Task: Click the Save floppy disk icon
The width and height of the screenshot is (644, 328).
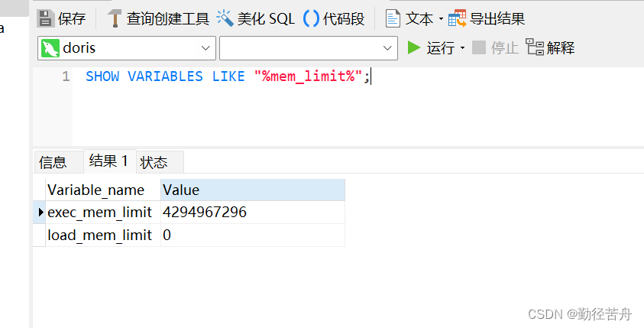Action: pyautogui.click(x=46, y=18)
